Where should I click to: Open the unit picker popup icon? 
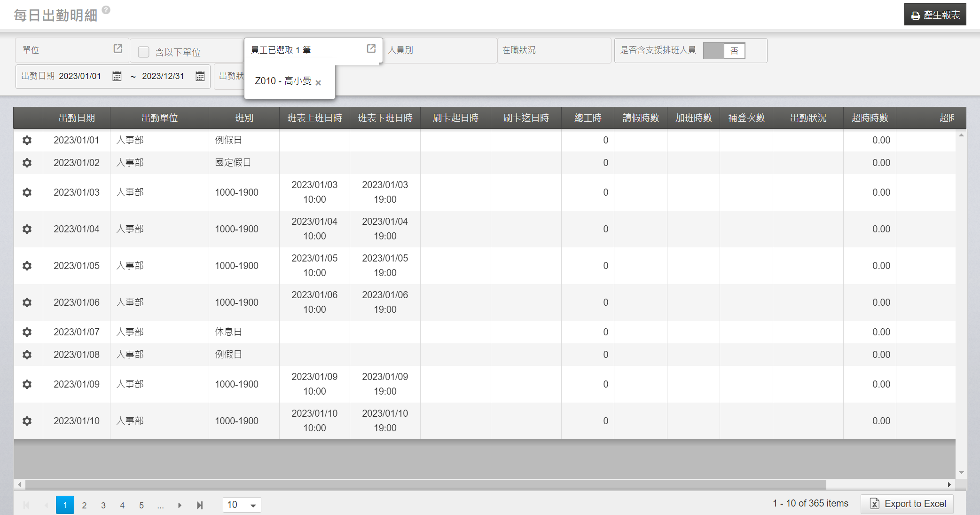118,49
